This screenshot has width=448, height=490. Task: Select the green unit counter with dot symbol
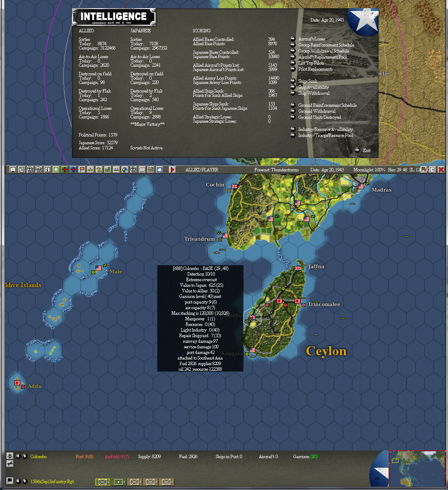[x=119, y=482]
